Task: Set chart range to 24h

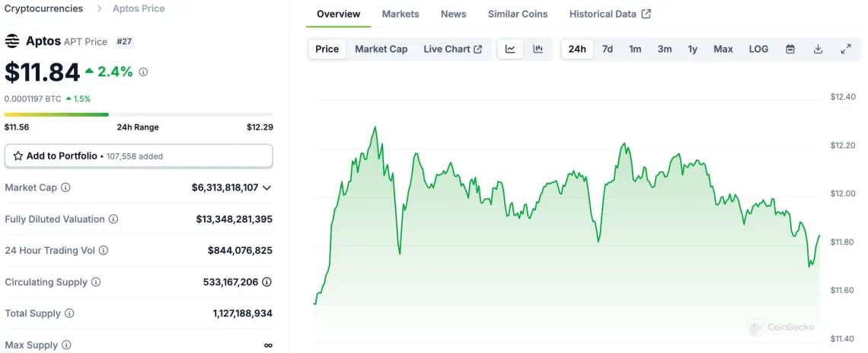Action: click(577, 49)
